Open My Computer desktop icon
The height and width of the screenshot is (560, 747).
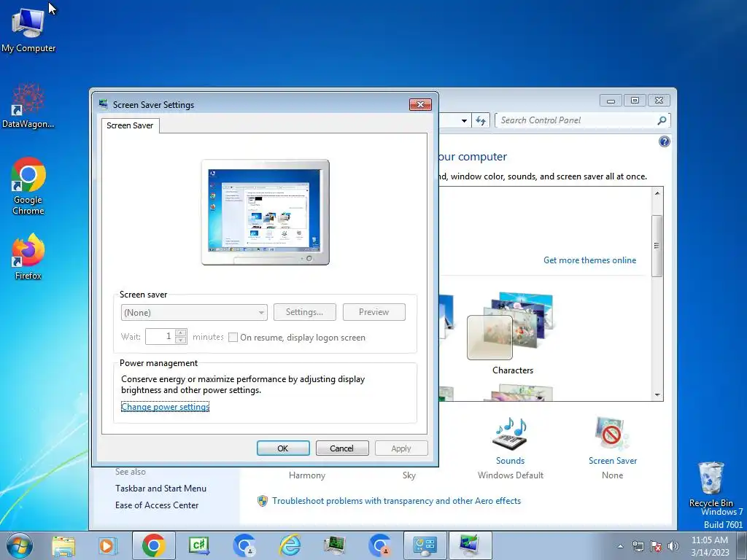[x=28, y=28]
